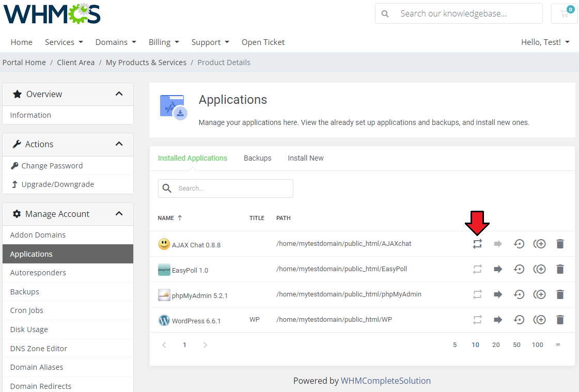The width and height of the screenshot is (579, 392).
Task: Click the right-arrow icon in EasyPoll row
Action: pos(498,269)
